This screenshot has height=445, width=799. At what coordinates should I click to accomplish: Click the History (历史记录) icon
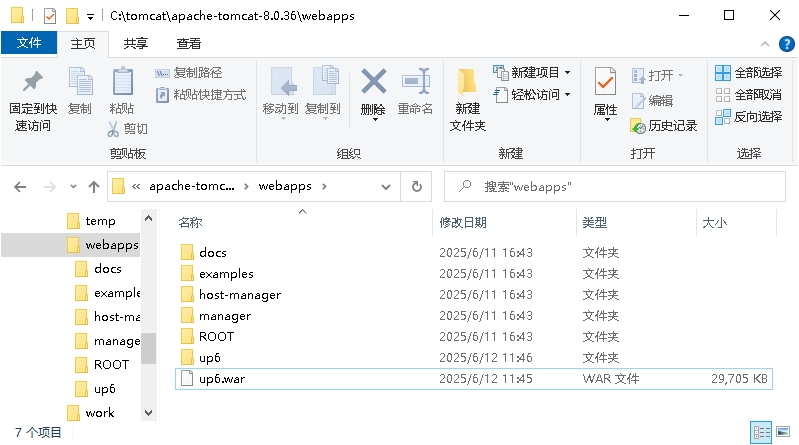pyautogui.click(x=638, y=126)
